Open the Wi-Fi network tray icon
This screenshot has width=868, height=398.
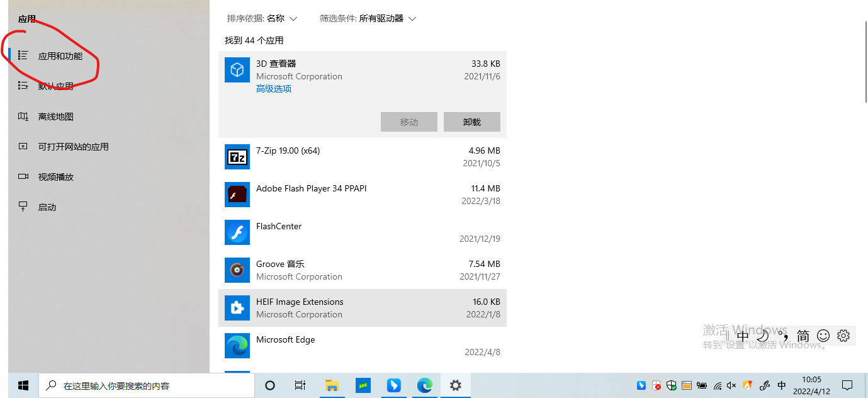pyautogui.click(x=717, y=385)
